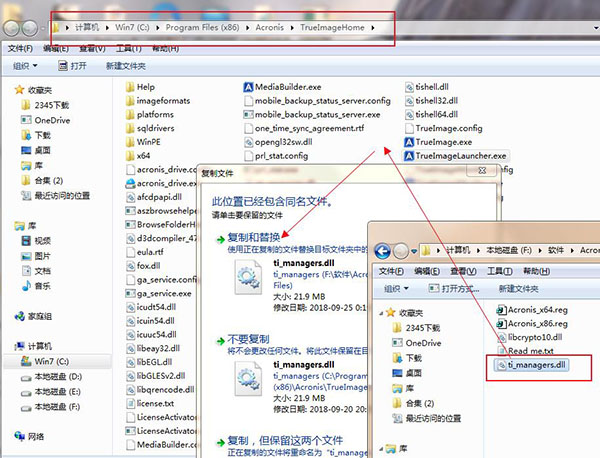600x458 pixels.
Task: Select opengl32sw.dll file
Action: 278,142
